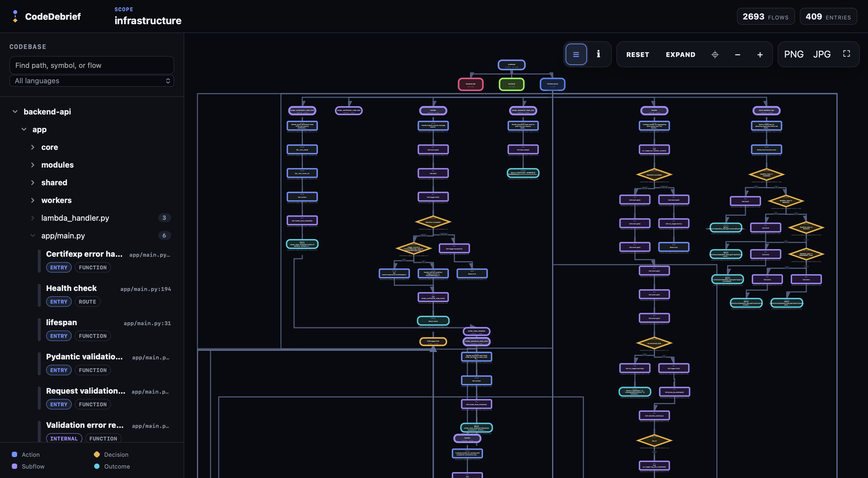The width and height of the screenshot is (868, 478).
Task: Click the 3 count badge on lambda_handler.py
Action: pos(164,218)
